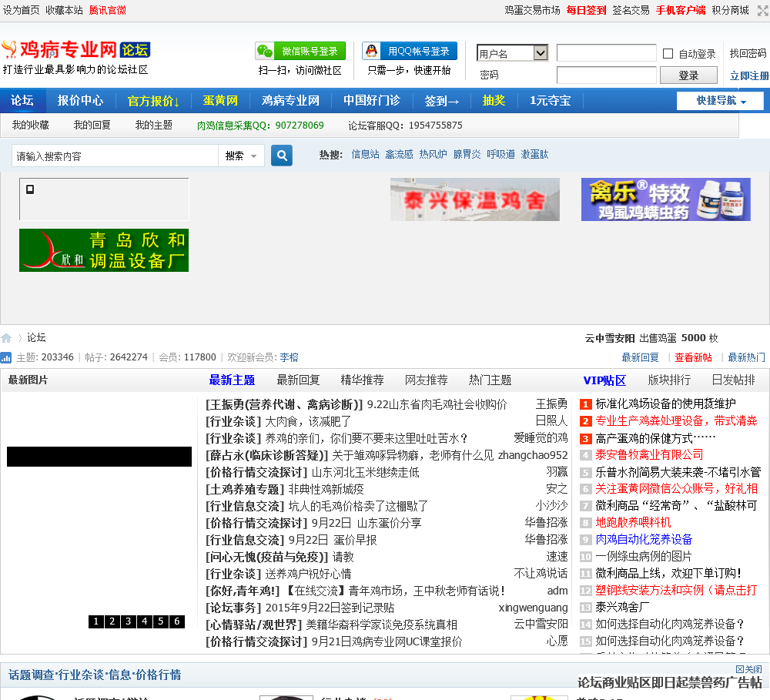Open 官方报价 in navigation bar

pyautogui.click(x=154, y=101)
